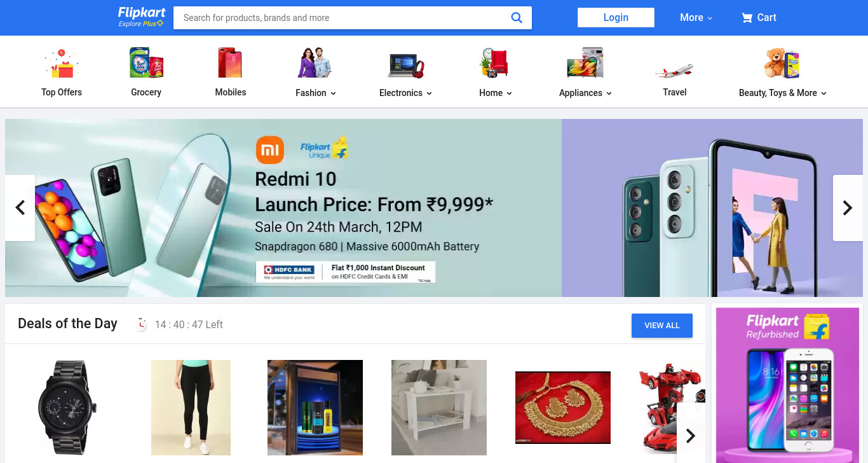Select the Grocery category icon

coord(146,62)
